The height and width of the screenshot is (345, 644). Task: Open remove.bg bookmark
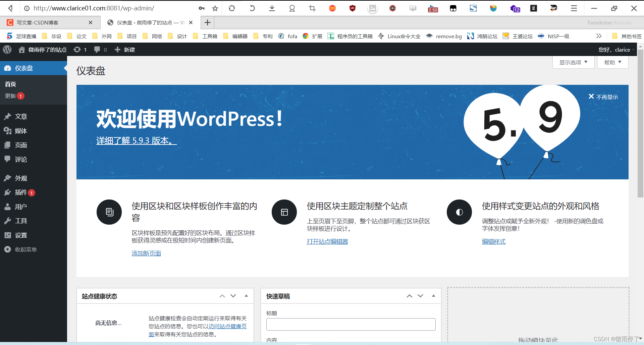click(x=444, y=36)
